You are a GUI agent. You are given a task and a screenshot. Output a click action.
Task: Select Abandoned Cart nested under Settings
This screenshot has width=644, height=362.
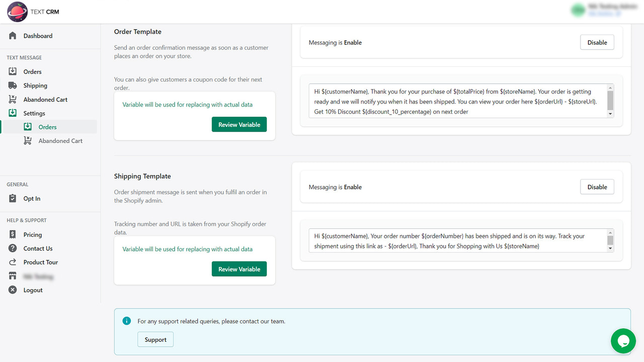point(59,140)
